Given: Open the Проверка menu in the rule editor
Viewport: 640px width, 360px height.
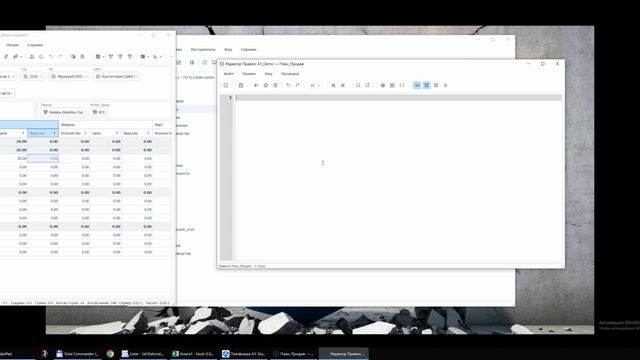Looking at the screenshot, I should tap(290, 74).
